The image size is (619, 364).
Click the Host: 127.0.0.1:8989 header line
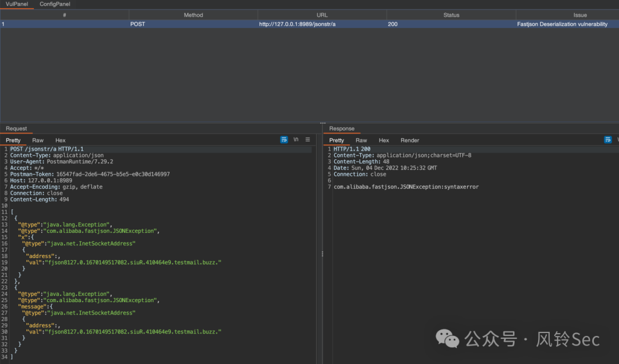(x=41, y=181)
